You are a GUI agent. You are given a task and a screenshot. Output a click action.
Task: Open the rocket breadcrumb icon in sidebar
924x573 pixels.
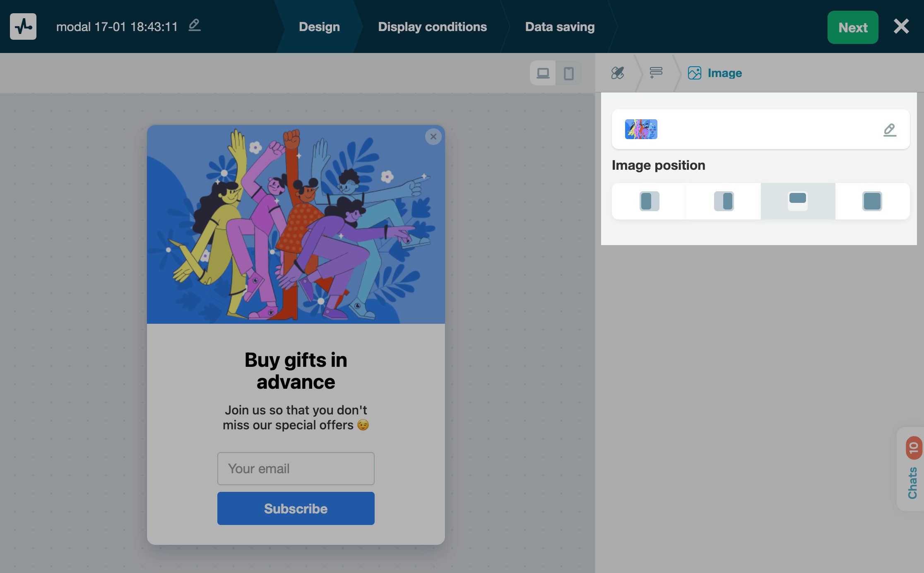[x=618, y=73]
